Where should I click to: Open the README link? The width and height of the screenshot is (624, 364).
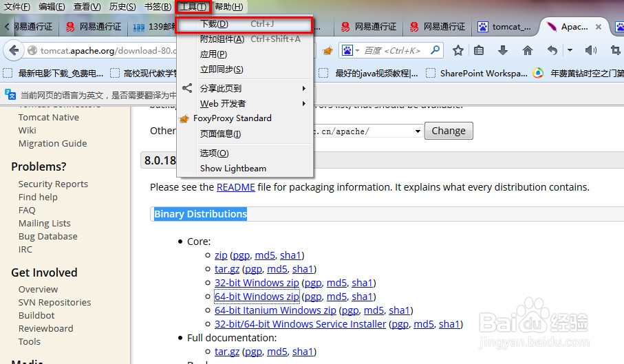(x=235, y=187)
